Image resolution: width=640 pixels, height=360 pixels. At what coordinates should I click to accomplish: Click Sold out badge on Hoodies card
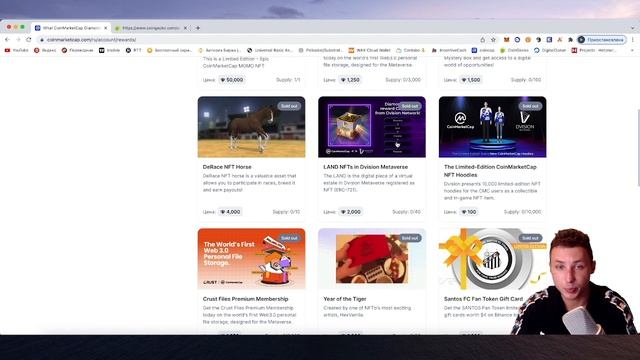tap(531, 106)
